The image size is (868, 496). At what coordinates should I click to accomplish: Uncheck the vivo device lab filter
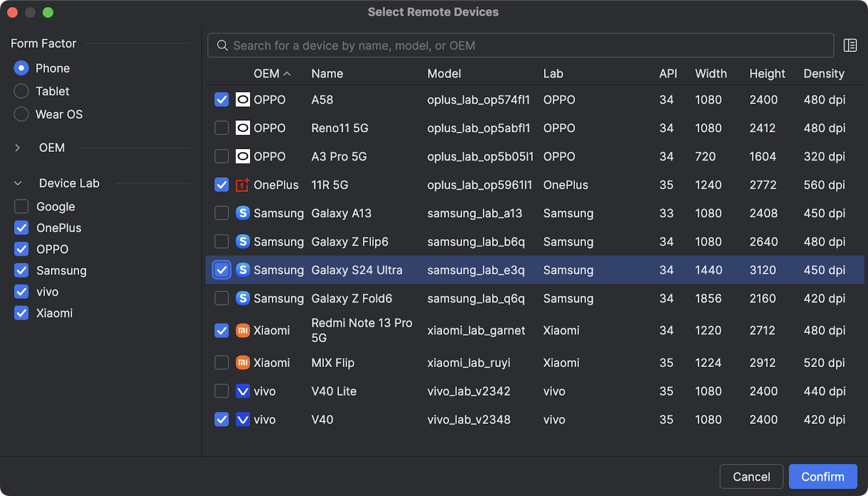point(21,292)
